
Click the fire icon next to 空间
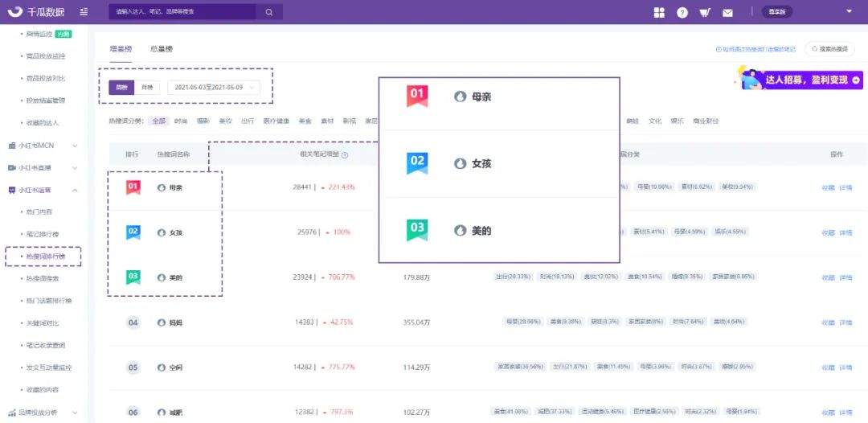point(161,367)
